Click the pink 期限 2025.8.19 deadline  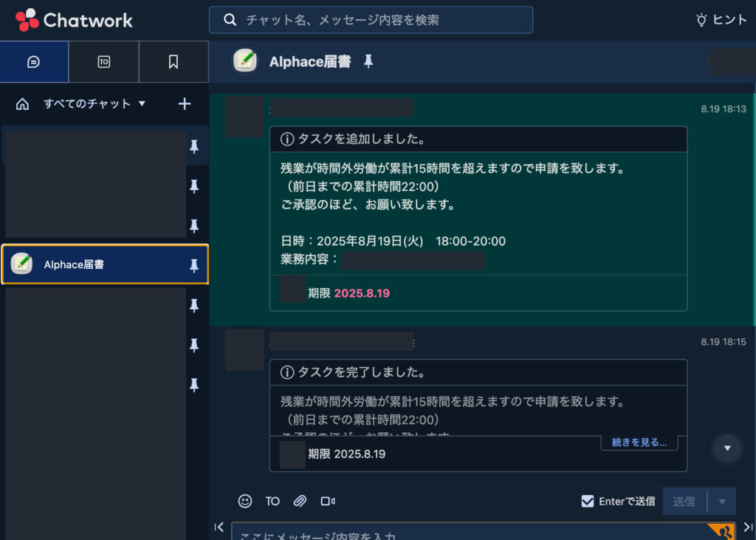coord(349,293)
